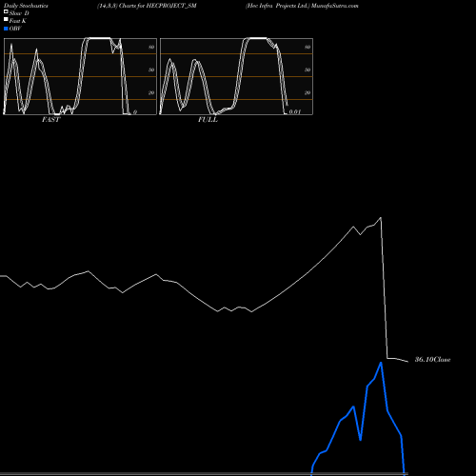Click the '0' value in FAST chart
This screenshot has width=476, height=476.
tap(135, 112)
